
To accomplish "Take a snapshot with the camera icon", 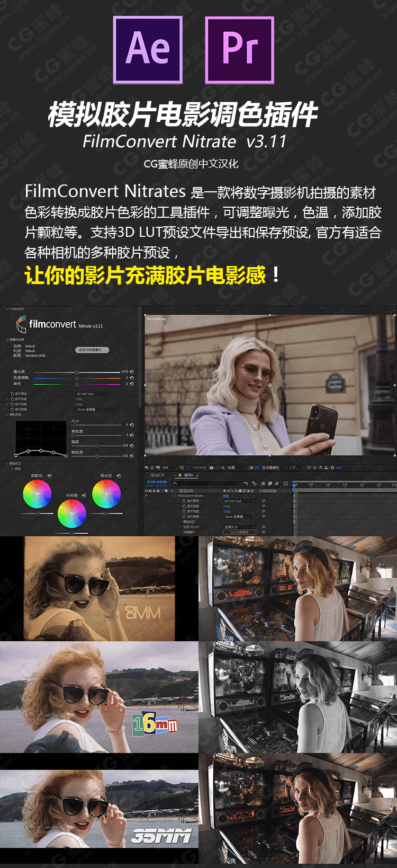I will pos(212,468).
